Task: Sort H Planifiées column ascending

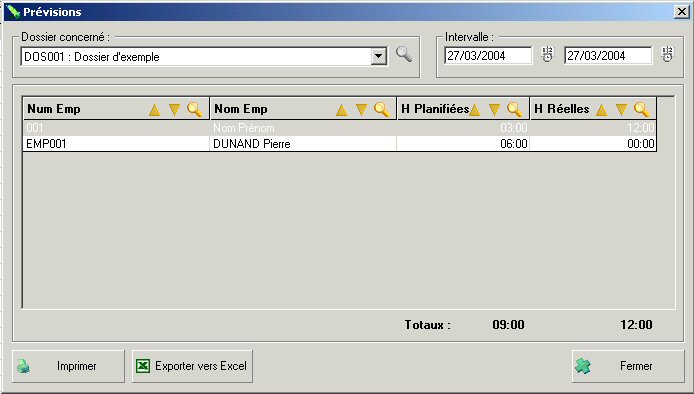Action: click(x=474, y=110)
